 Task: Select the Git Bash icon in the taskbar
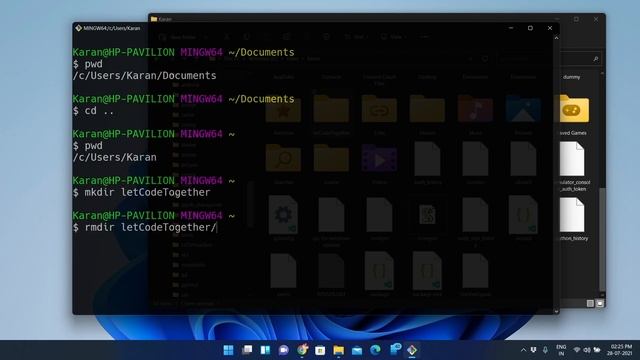pos(412,350)
